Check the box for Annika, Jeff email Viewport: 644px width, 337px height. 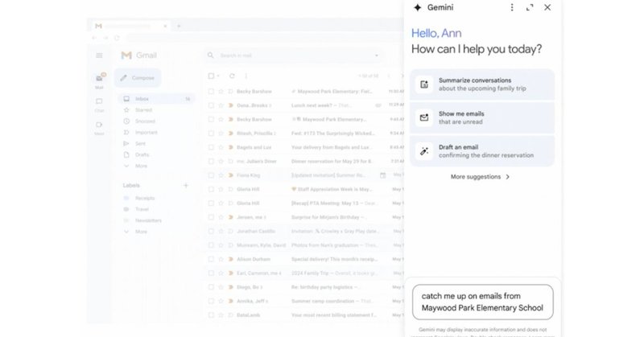point(211,301)
